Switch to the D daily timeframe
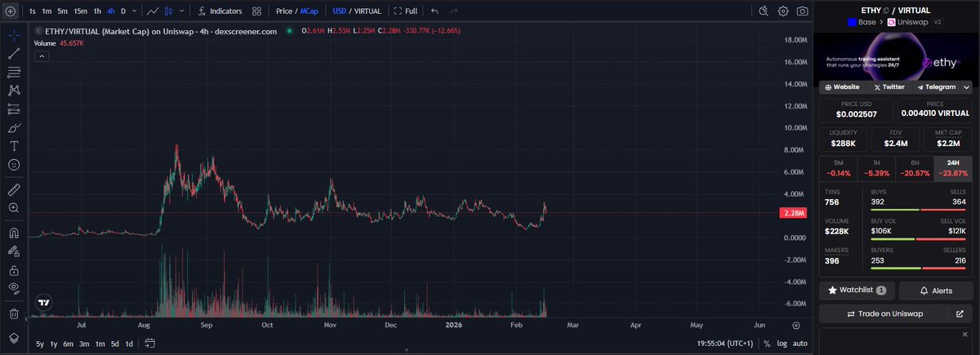Viewport: 980px width, 355px height. click(123, 11)
